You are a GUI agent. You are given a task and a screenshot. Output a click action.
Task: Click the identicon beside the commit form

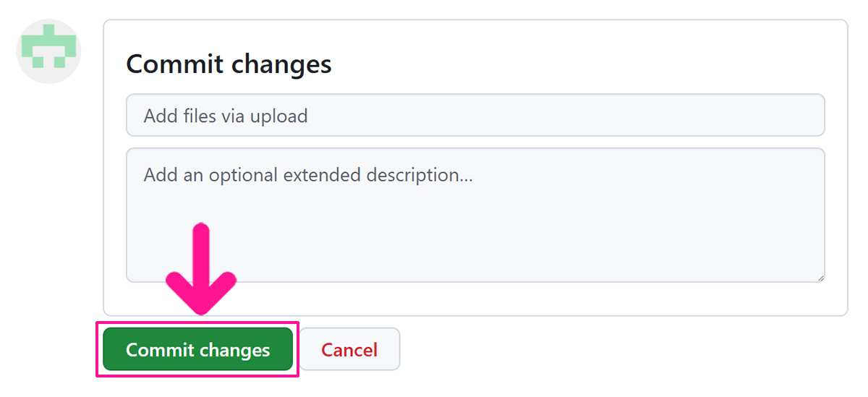pos(48,51)
